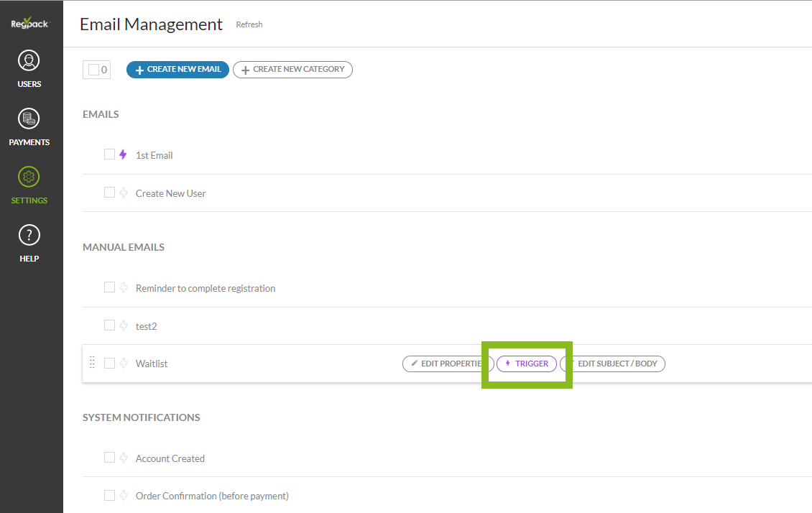Image resolution: width=812 pixels, height=513 pixels.
Task: Click the trigger bolt icon beside test2
Action: click(123, 325)
